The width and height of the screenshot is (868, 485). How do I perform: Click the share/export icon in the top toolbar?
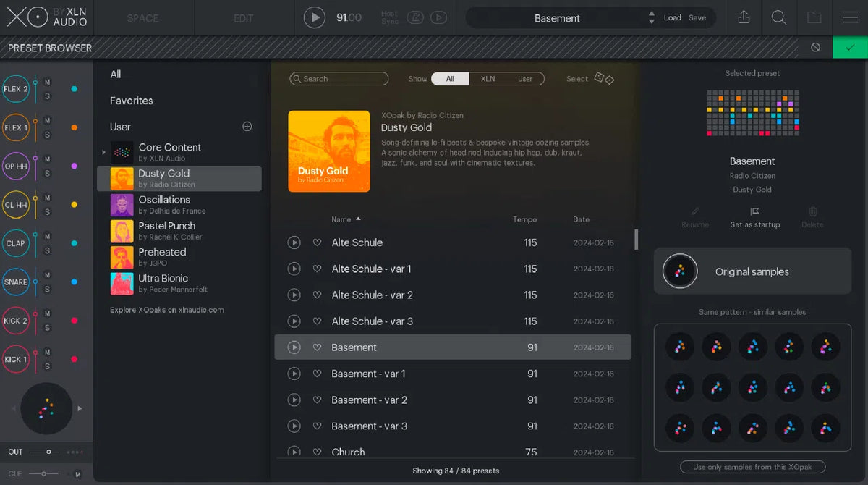pos(744,17)
